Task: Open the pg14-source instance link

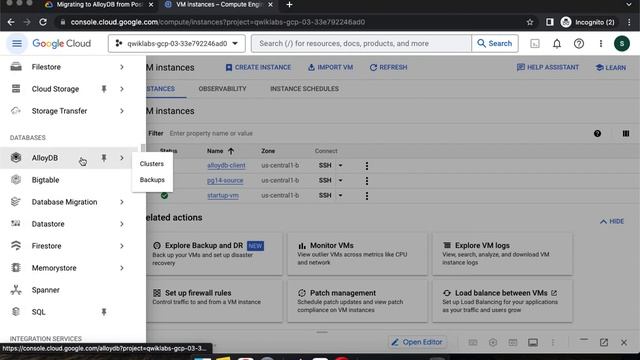Action: click(x=225, y=180)
